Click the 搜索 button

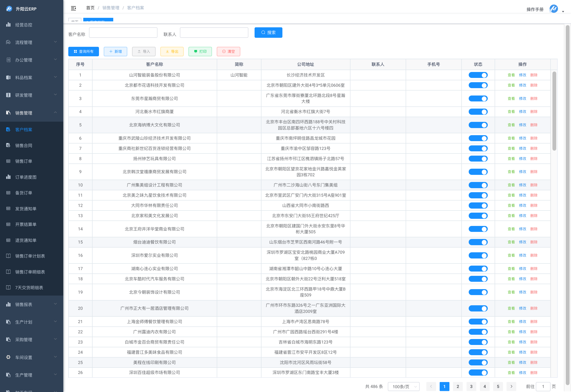[x=268, y=33]
